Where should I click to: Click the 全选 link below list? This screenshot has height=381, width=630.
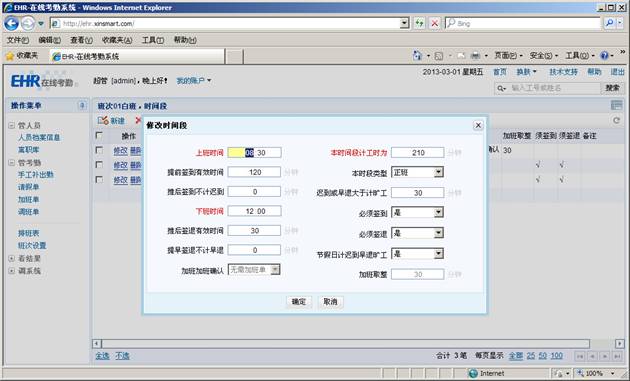tap(102, 356)
